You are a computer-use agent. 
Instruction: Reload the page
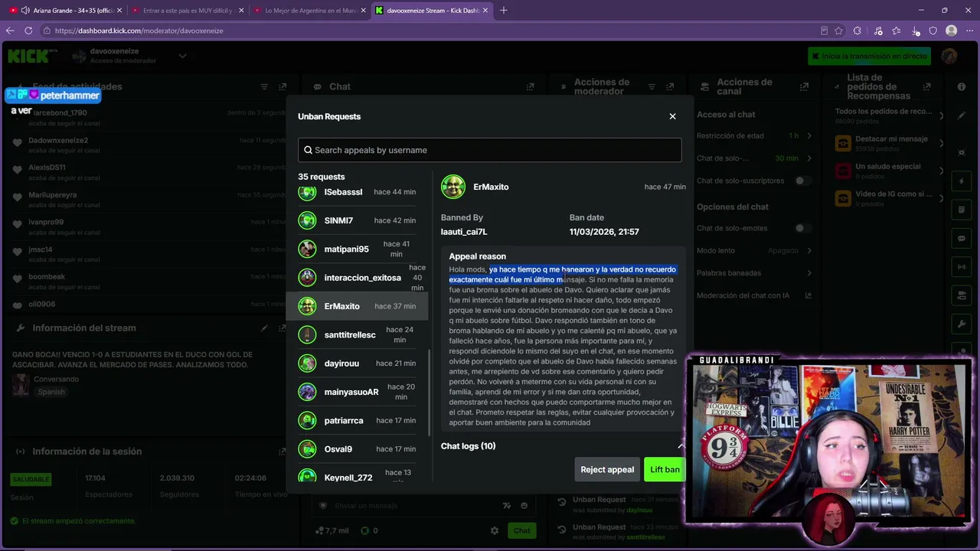(28, 31)
